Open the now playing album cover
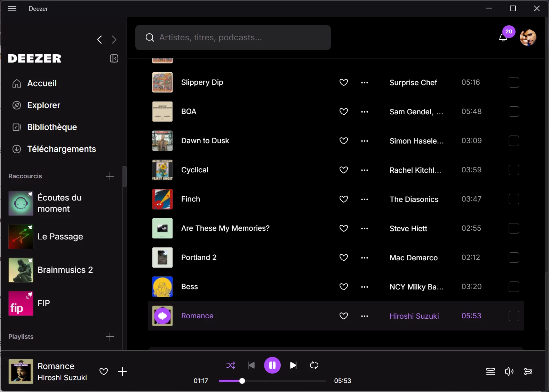The height and width of the screenshot is (392, 549). coord(21,371)
